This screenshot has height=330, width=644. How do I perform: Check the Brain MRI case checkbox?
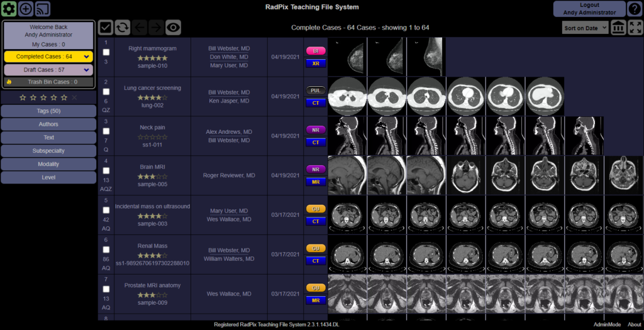pos(106,170)
